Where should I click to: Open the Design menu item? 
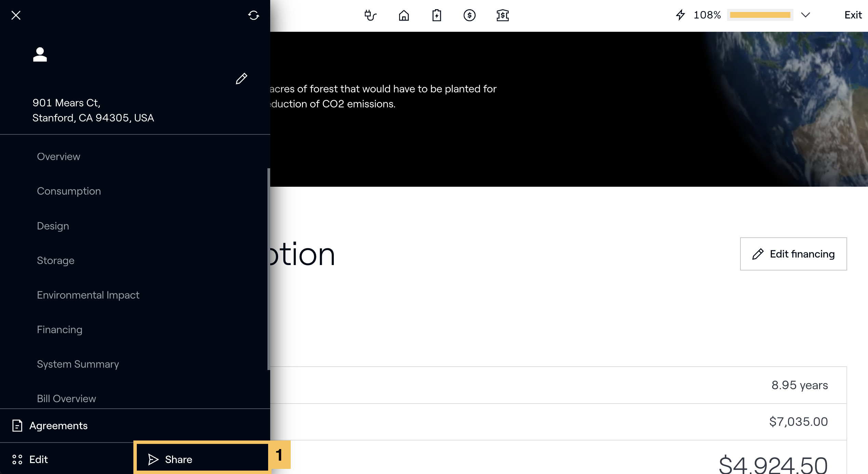tap(53, 226)
